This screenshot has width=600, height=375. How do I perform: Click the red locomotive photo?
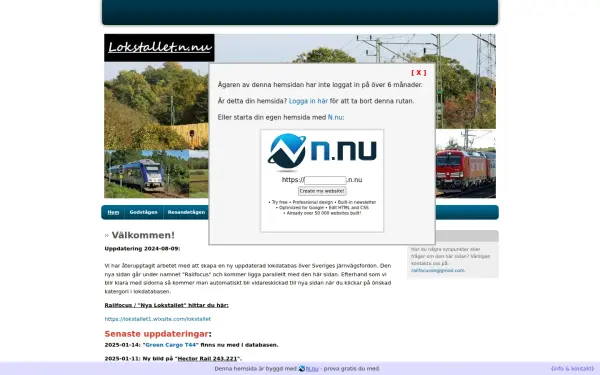465,164
